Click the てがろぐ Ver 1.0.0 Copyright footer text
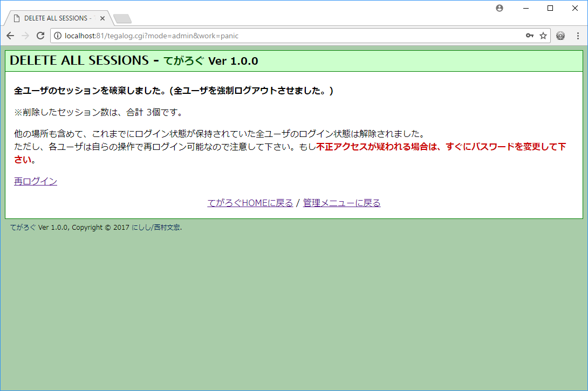The image size is (588, 391). 96,227
